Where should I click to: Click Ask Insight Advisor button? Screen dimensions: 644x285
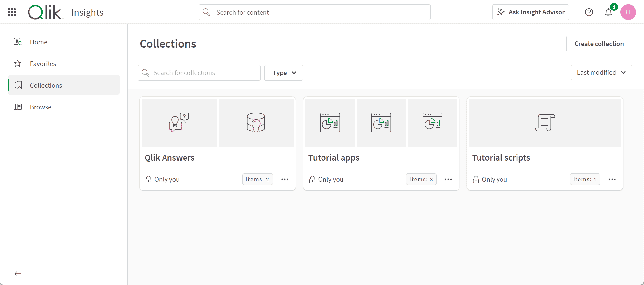coord(530,12)
